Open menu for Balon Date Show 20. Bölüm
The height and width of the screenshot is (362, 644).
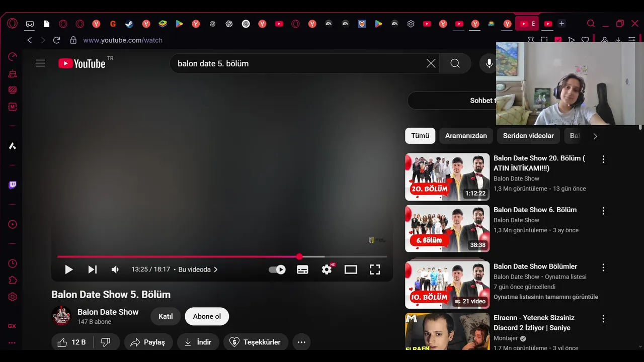(x=603, y=159)
